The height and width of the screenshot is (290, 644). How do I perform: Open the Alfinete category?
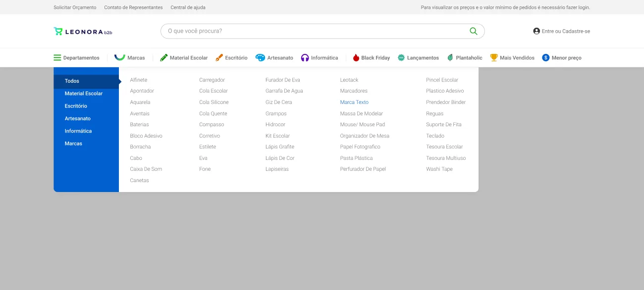[139, 80]
